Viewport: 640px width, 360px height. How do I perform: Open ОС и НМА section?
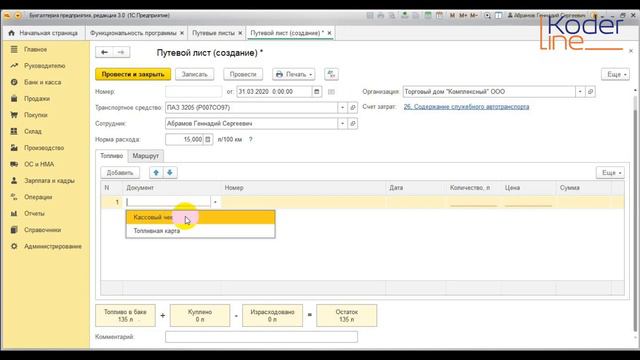(x=39, y=164)
